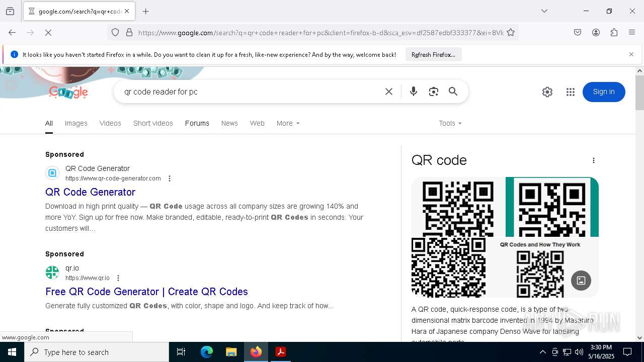
Task: Open top-left QR code thumbnail image
Action: (458, 207)
